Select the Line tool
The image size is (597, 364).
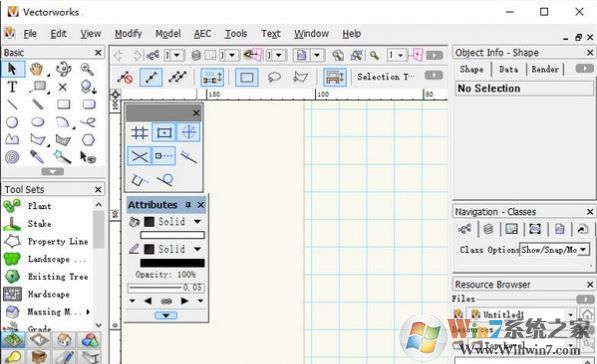pos(12,104)
